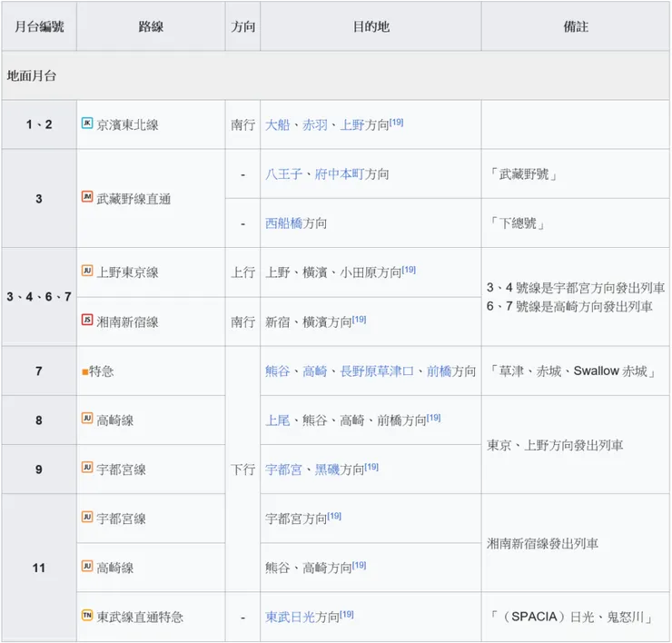Image resolution: width=672 pixels, height=643 pixels.
Task: Click the remark 「下總號」
Action: click(x=518, y=223)
